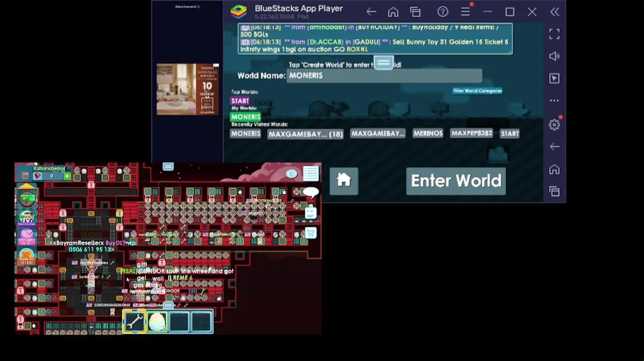The image size is (644, 361).
Task: Click the green plus to add gems
Action: pyautogui.click(x=67, y=176)
